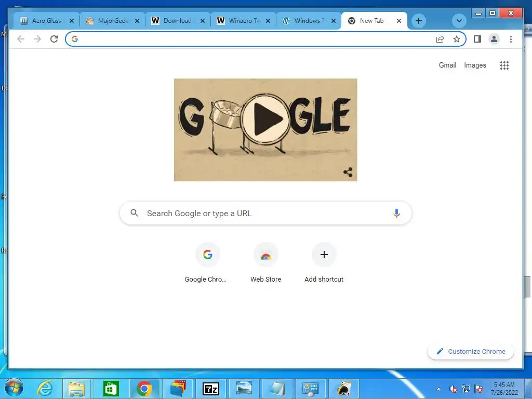532x399 pixels.
Task: Open the green Store icon in taskbar
Action: pos(111,389)
